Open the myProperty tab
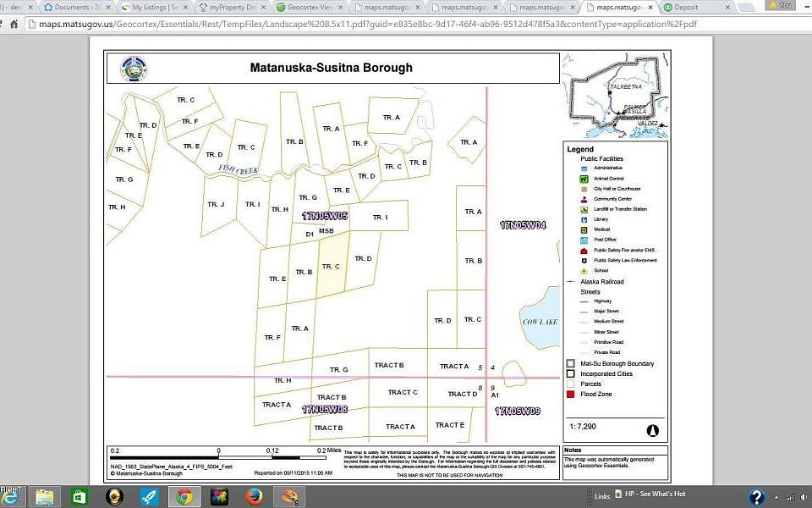 tap(232, 8)
